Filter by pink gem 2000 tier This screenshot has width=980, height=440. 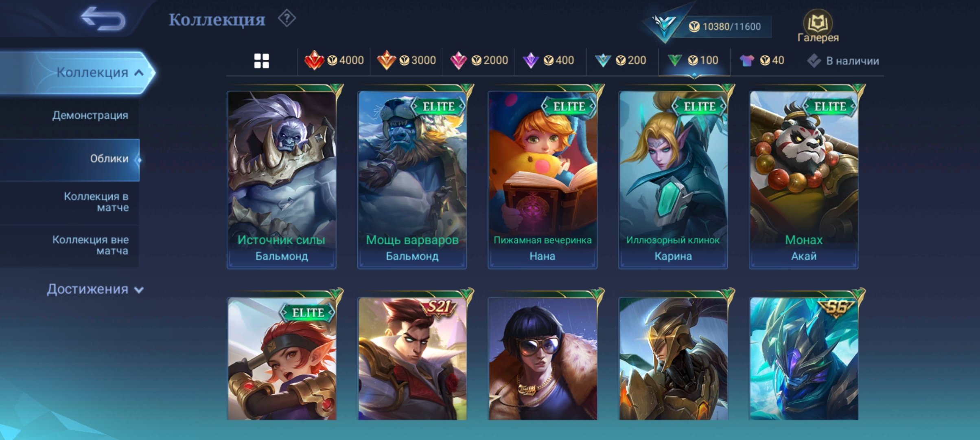479,61
